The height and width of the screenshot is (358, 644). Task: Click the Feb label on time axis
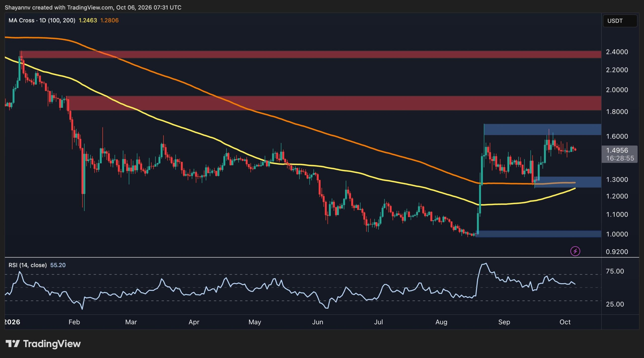74,322
